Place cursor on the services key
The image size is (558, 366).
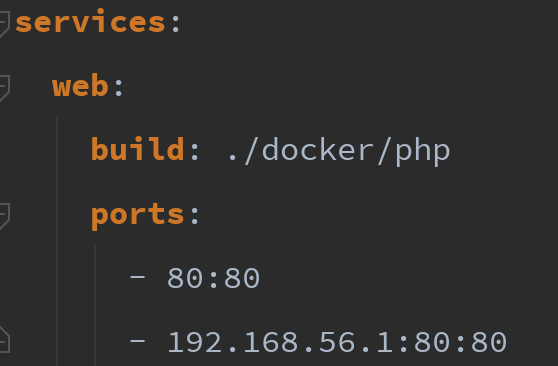(90, 22)
